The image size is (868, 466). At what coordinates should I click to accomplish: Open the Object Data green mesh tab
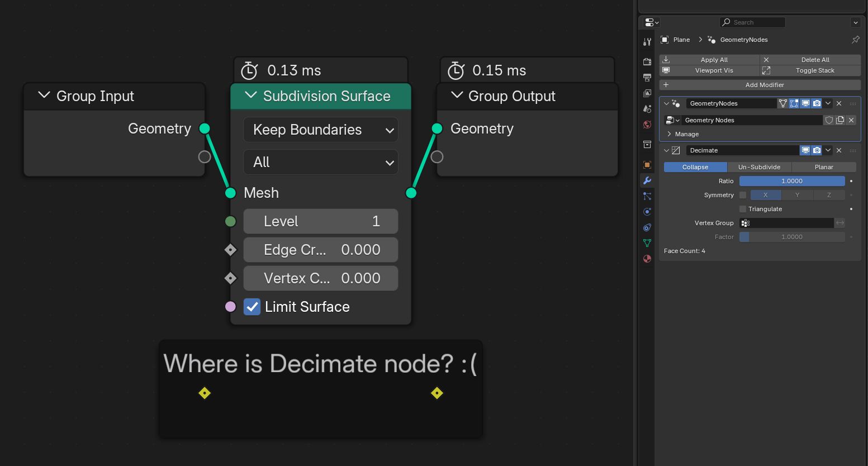(x=647, y=243)
